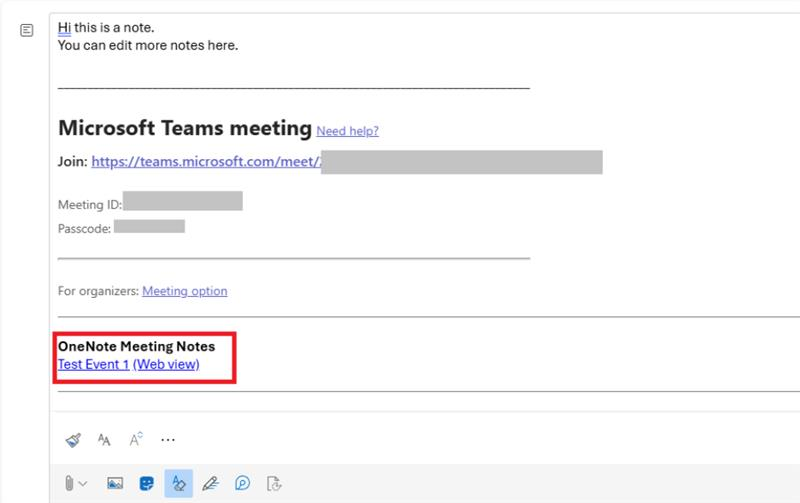
Task: Expand the attach dropdown arrow
Action: pyautogui.click(x=83, y=483)
